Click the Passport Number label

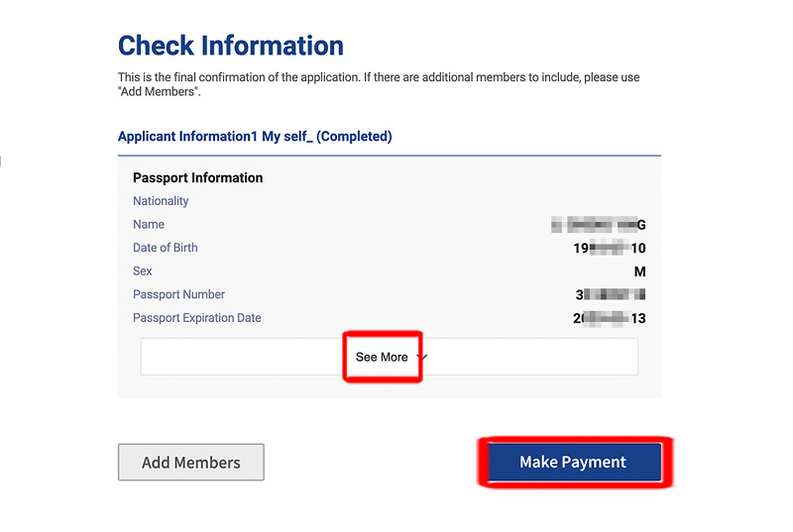pyautogui.click(x=178, y=294)
